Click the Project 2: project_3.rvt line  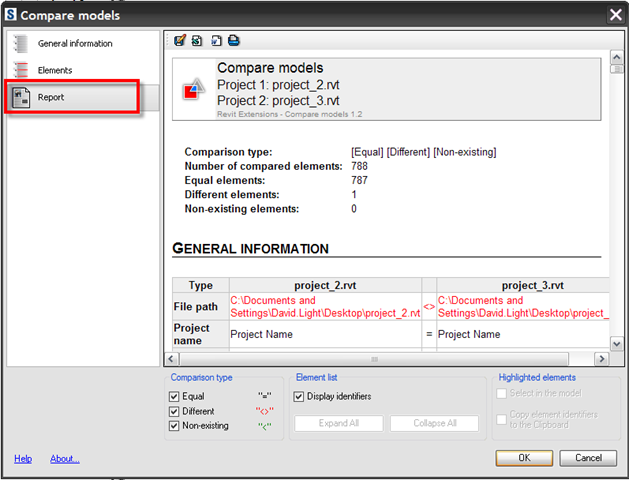(278, 101)
